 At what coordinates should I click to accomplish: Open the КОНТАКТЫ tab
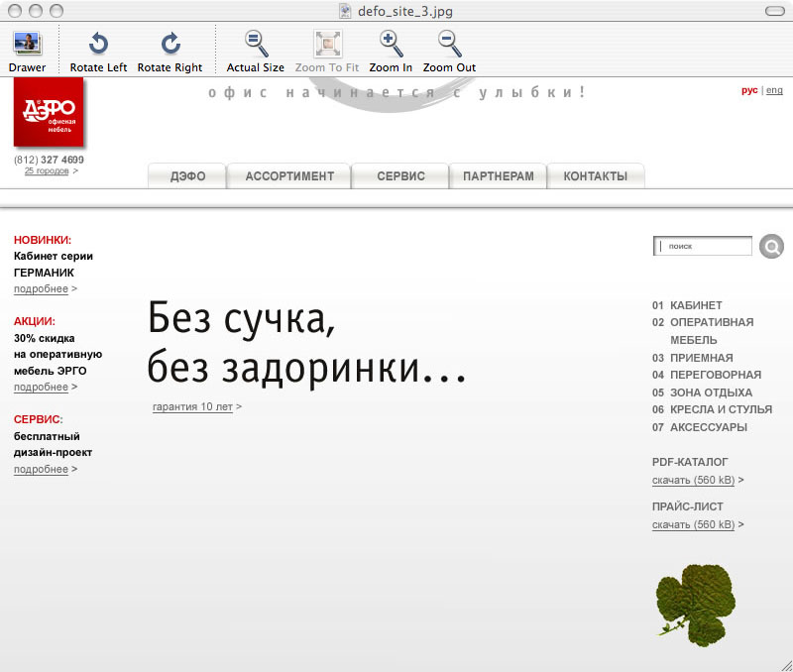tap(596, 175)
